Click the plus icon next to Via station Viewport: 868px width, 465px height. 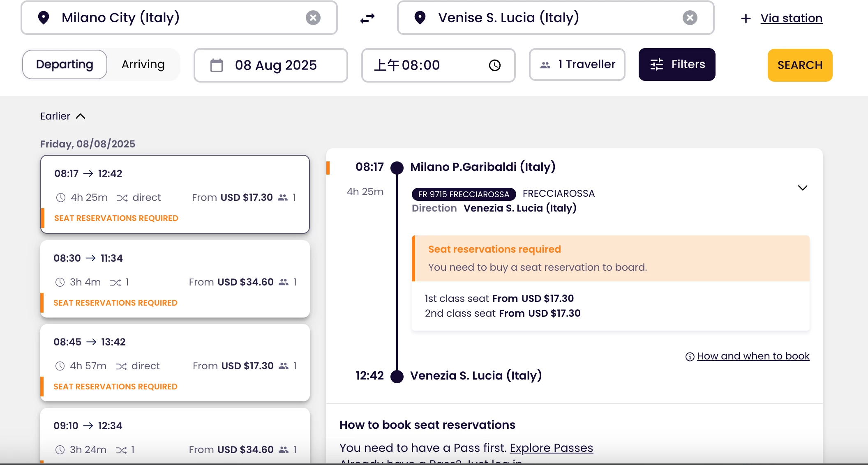coord(746,18)
